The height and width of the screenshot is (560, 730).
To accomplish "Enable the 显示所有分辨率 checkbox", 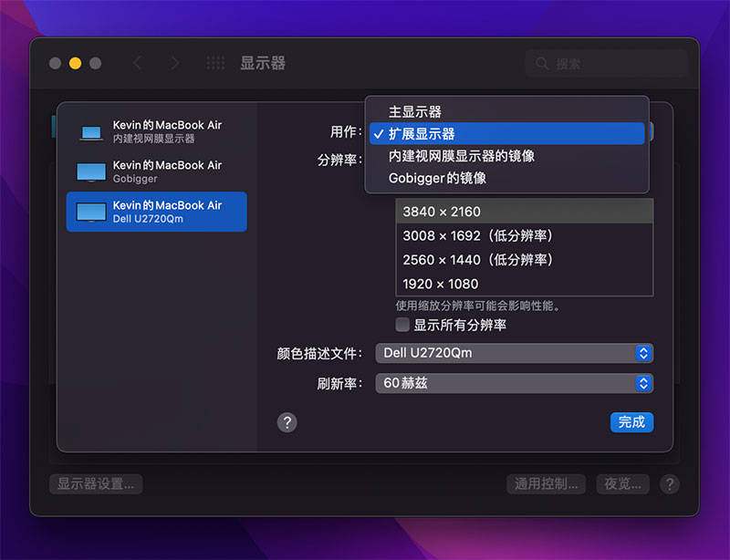I will point(402,325).
